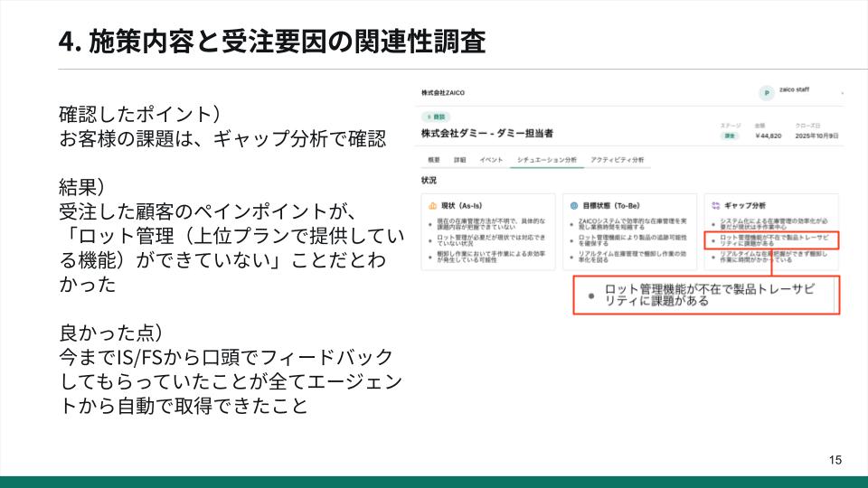Open the イベント tab
The height and width of the screenshot is (488, 868).
(491, 160)
